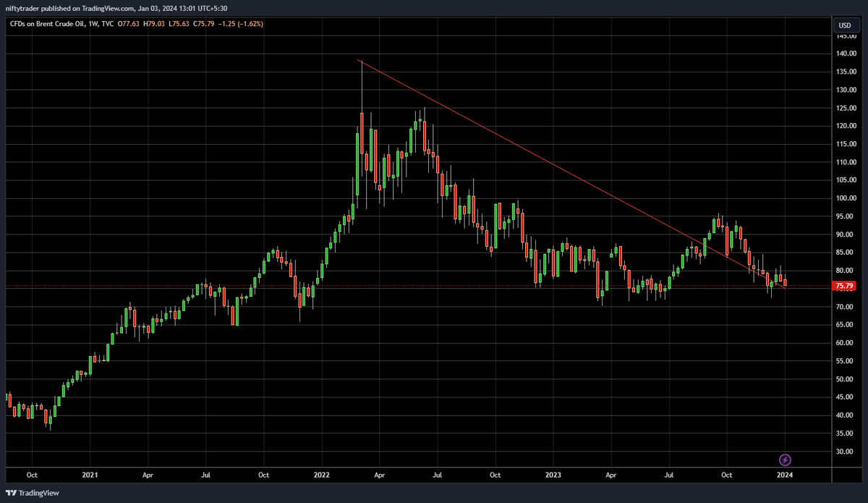Click the 30.00 price axis label

click(845, 452)
